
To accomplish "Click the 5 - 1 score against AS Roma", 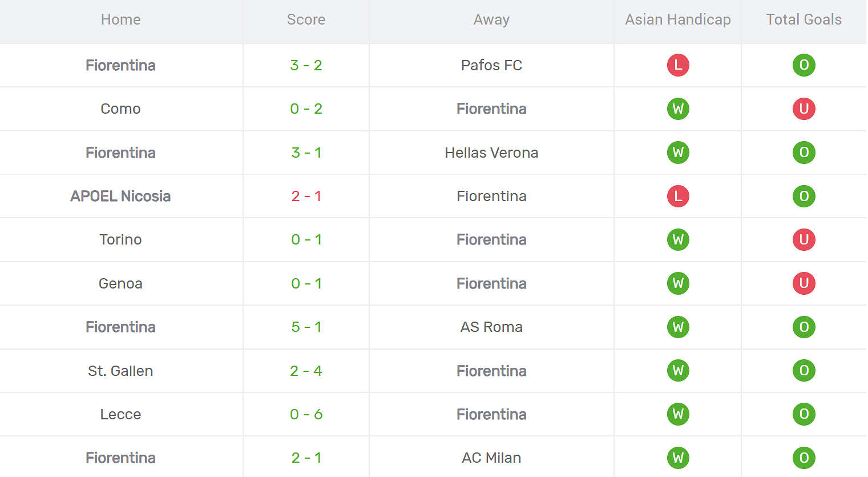I will click(306, 327).
